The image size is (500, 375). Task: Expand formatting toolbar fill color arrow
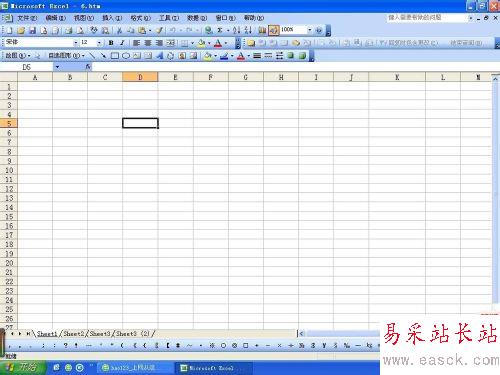pyautogui.click(x=209, y=43)
